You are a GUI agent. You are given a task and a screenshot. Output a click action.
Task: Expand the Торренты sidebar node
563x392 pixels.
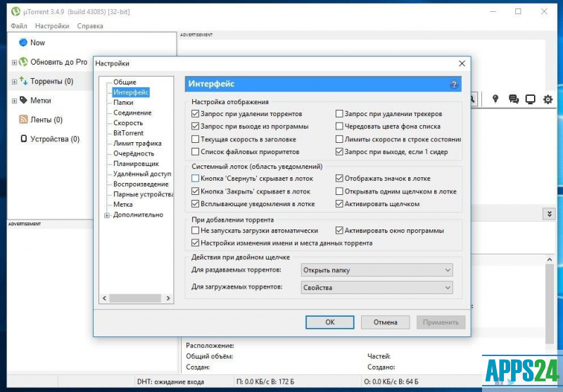tap(14, 82)
